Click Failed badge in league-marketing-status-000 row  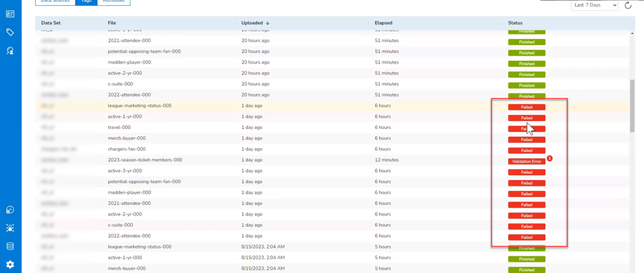526,107
